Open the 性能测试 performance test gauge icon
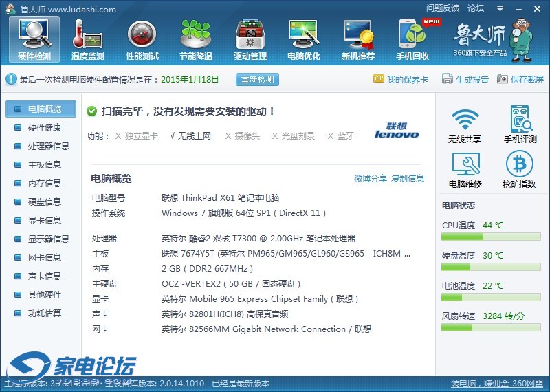This screenshot has width=550, height=392. pos(142,39)
